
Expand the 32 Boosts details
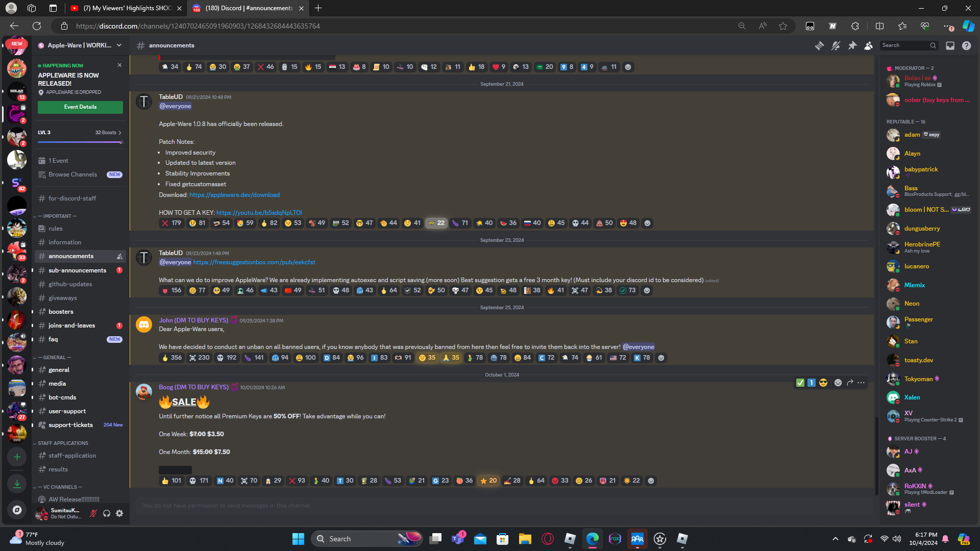click(108, 133)
